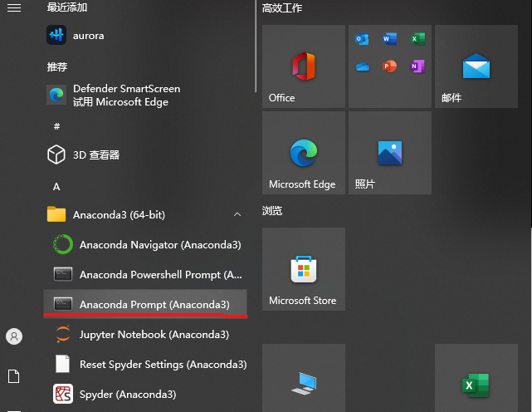532x412 pixels.
Task: Open OneDrive icon in Office group tile
Action: click(363, 66)
